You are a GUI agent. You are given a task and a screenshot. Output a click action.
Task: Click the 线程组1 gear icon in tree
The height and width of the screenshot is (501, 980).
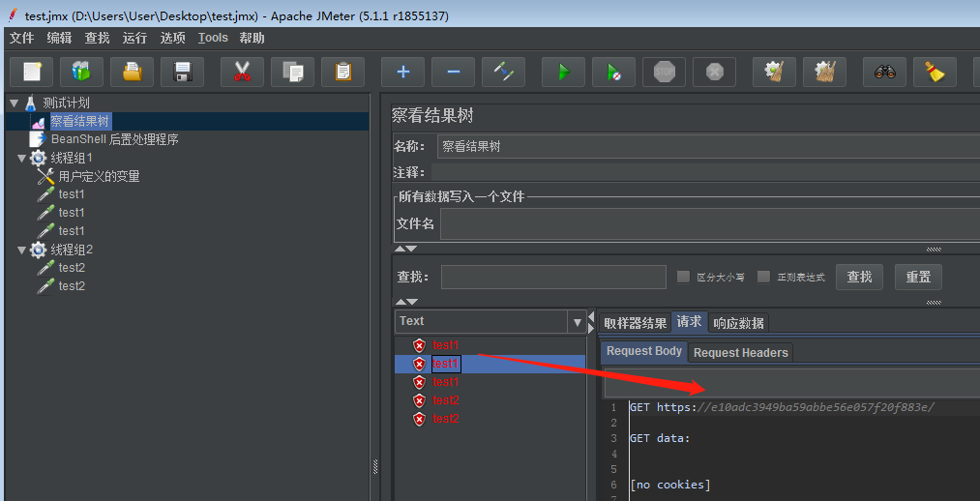[x=38, y=158]
